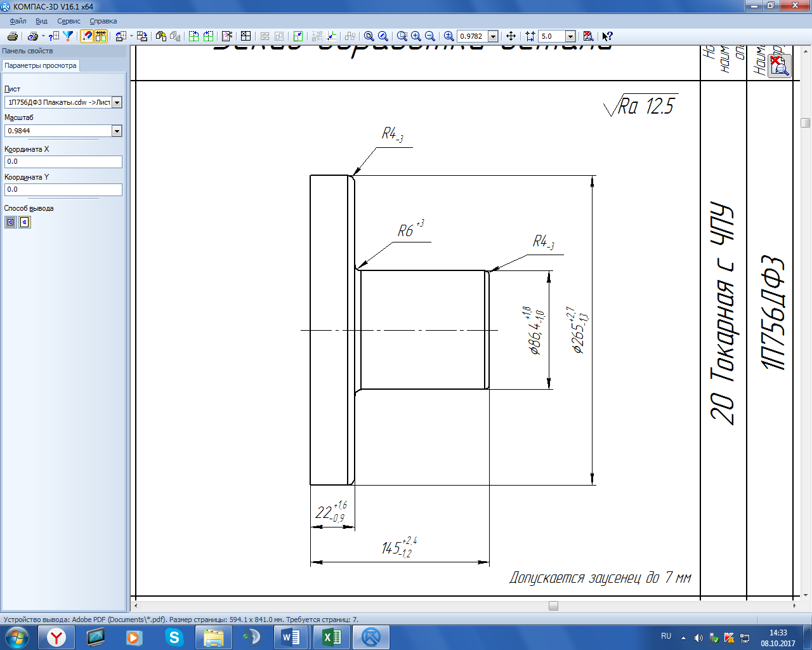Open Microsoft Excel from the taskbar

[x=331, y=637]
